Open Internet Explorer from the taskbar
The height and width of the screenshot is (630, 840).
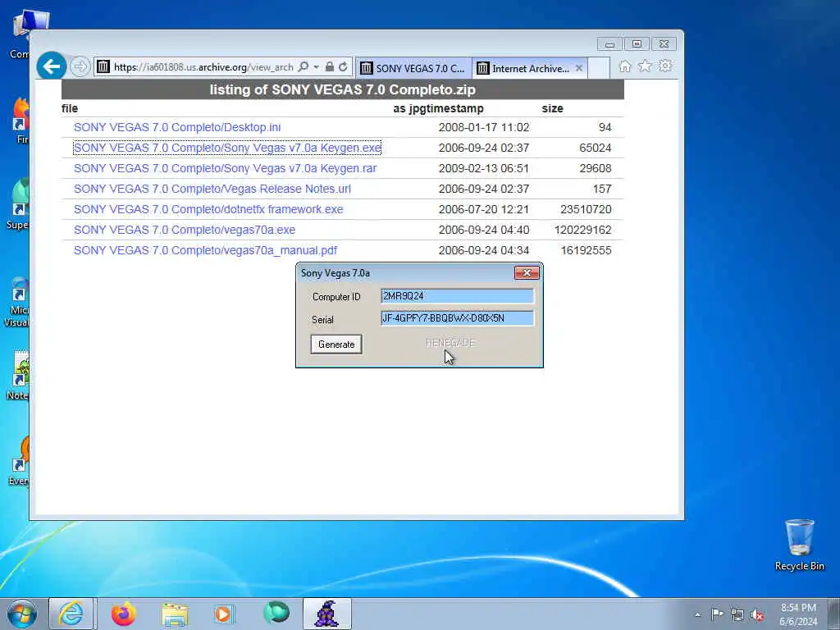point(71,614)
